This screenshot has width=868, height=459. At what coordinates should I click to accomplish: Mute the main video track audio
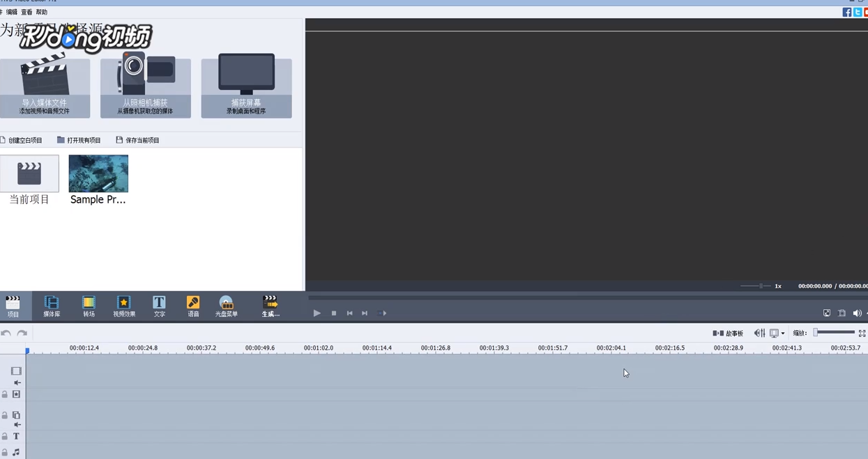(x=17, y=383)
